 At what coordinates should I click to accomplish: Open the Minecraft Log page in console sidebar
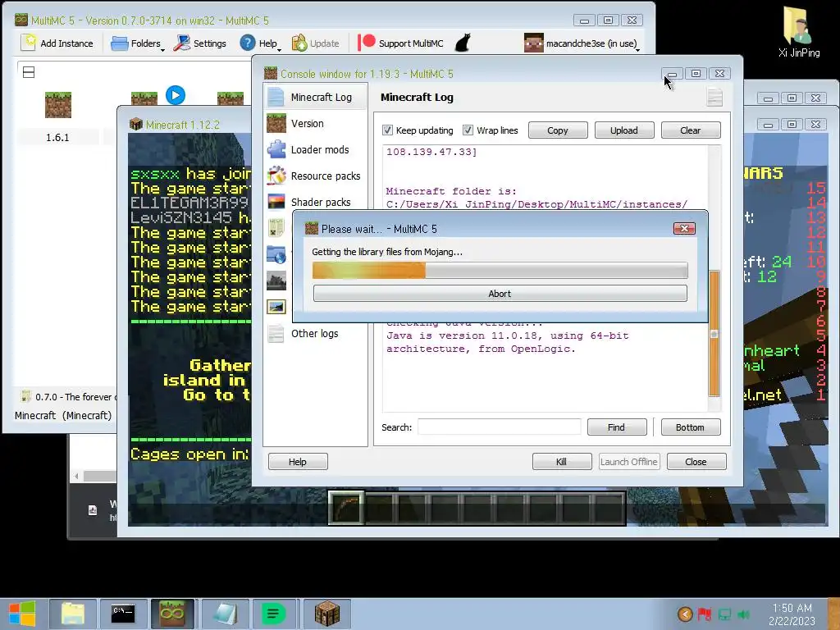click(316, 97)
